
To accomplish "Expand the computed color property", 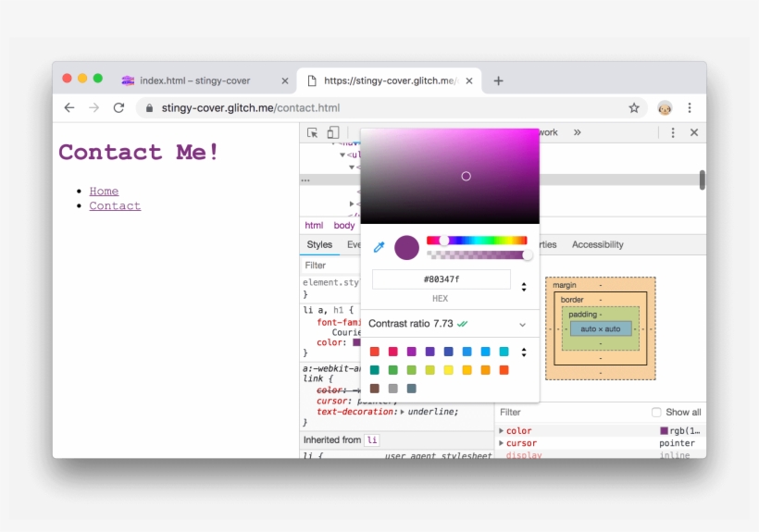I will (502, 430).
